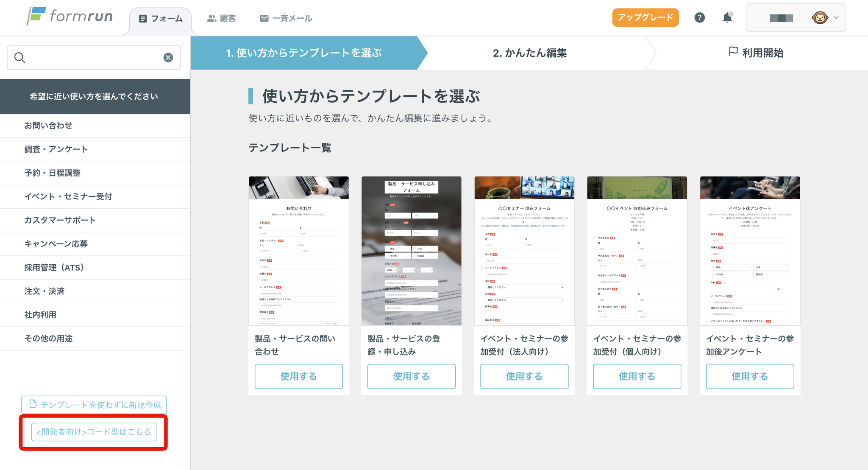
Task: Click テンプレートを使わずに新規作成 button
Action: 94,405
